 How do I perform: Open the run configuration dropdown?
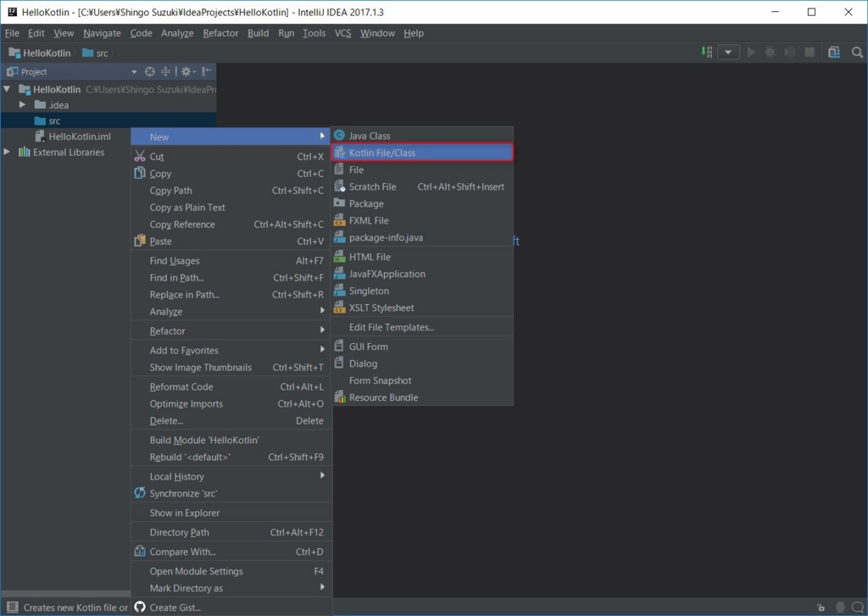pos(728,53)
